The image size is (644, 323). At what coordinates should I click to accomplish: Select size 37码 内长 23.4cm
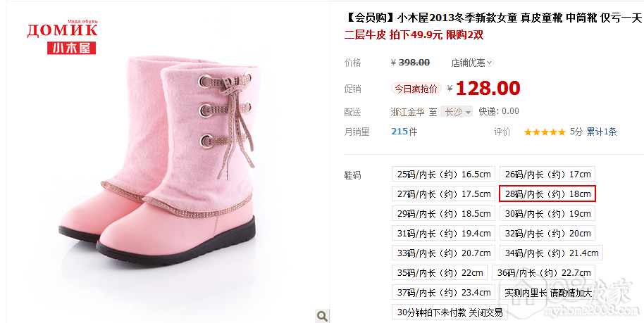pyautogui.click(x=444, y=292)
